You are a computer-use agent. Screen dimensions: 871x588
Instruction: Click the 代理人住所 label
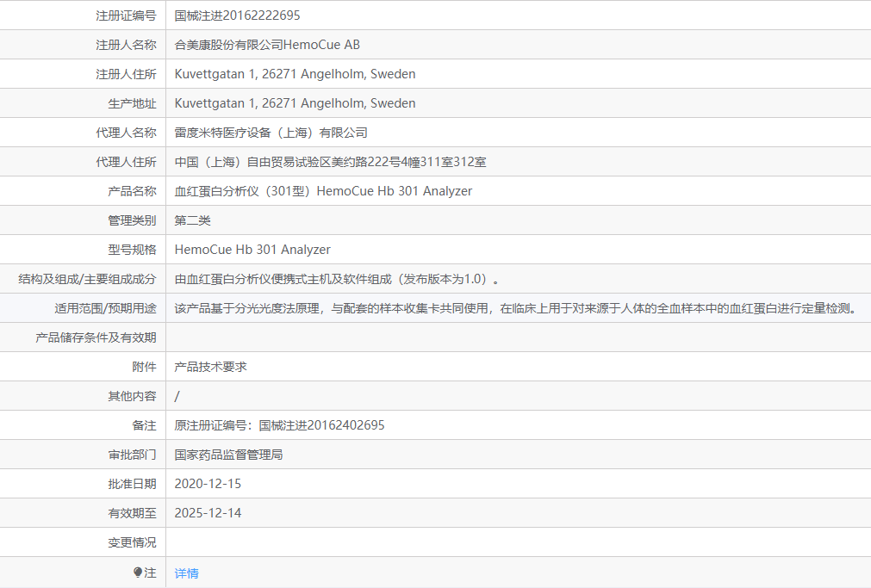[x=126, y=162]
